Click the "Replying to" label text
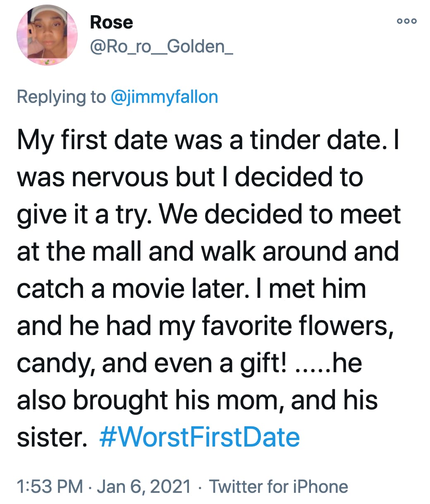This screenshot has width=430, height=504. tap(61, 97)
